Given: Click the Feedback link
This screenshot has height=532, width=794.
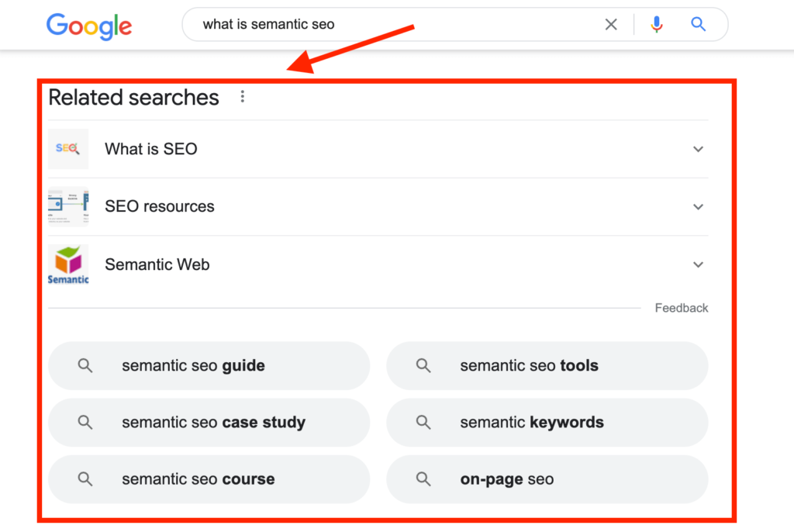Looking at the screenshot, I should point(681,308).
